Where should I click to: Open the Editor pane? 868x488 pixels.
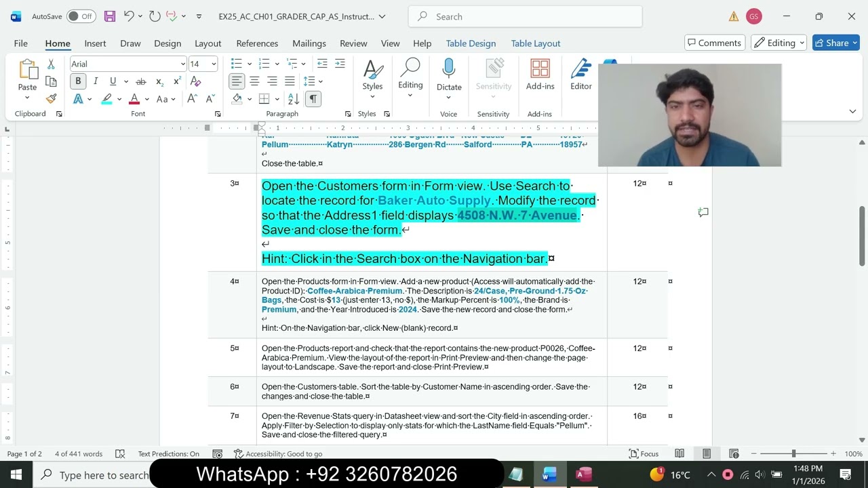coord(581,75)
